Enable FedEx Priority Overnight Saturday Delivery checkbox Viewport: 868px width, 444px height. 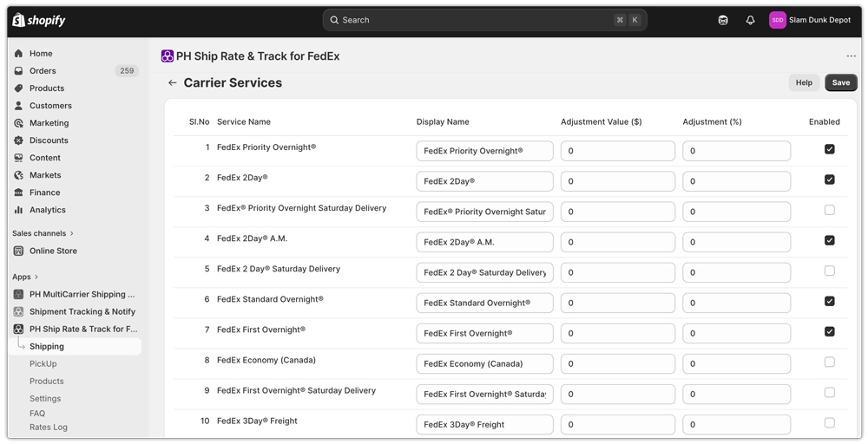point(829,210)
